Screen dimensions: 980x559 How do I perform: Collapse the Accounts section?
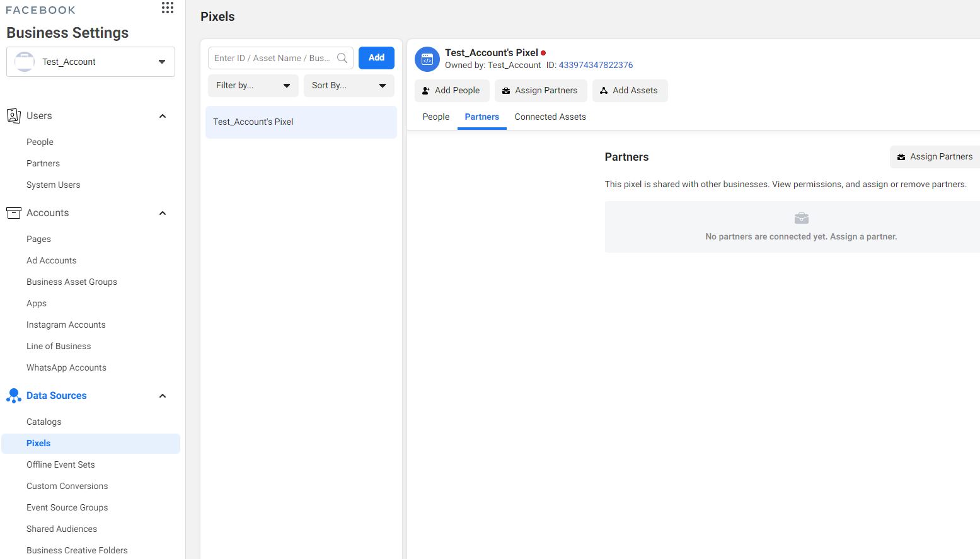[x=163, y=213]
